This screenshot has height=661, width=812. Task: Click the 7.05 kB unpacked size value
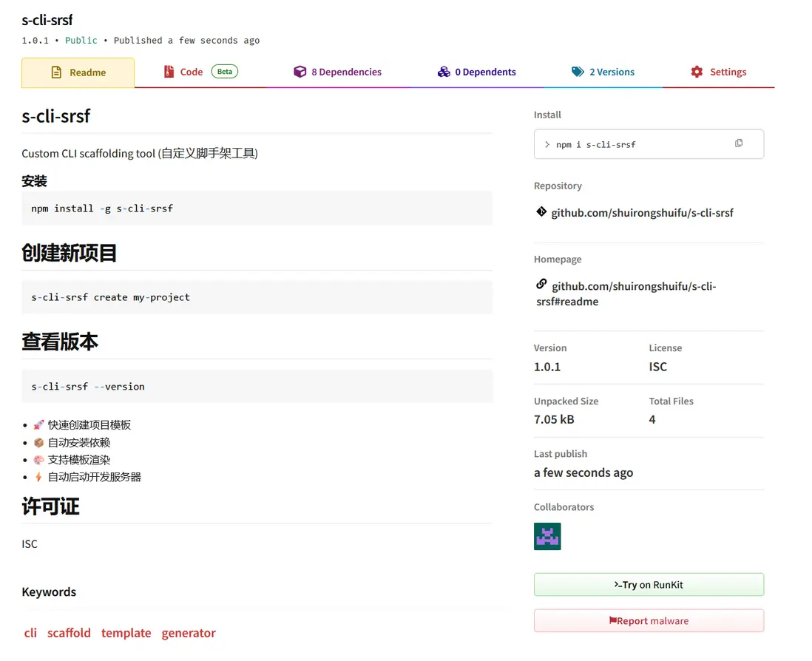(554, 419)
